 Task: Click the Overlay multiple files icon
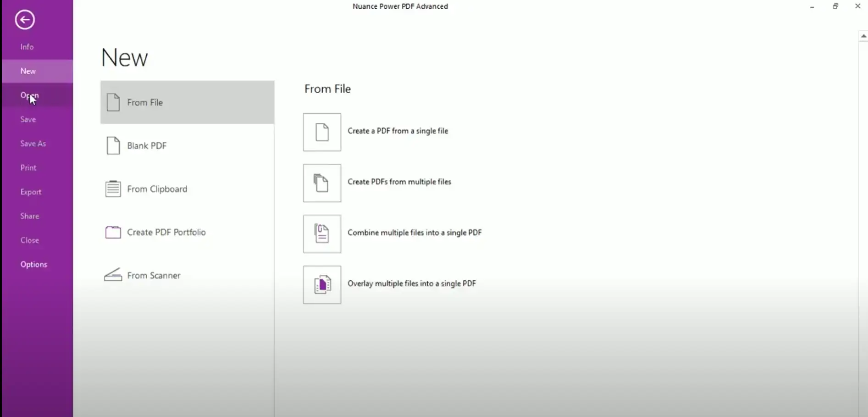click(322, 285)
